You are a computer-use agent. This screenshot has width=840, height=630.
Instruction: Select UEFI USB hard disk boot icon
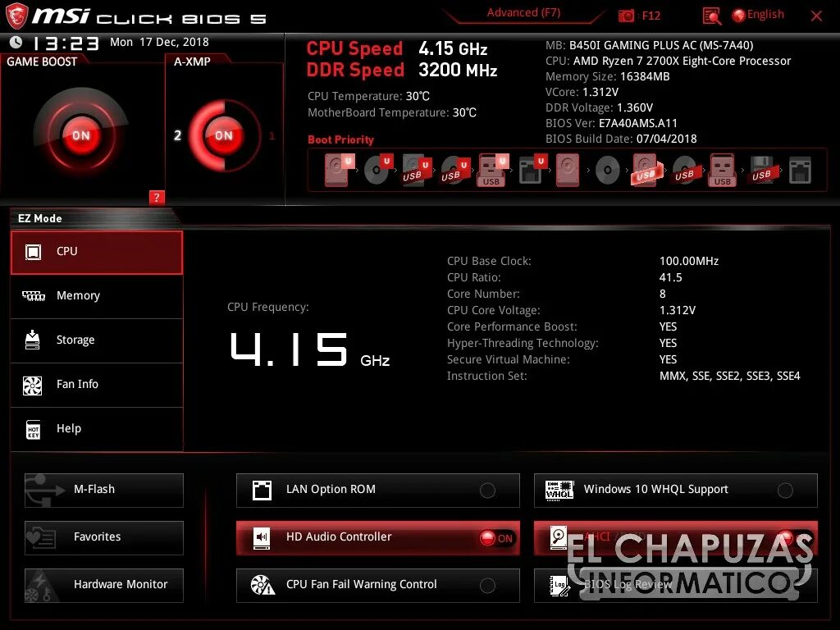(x=416, y=171)
